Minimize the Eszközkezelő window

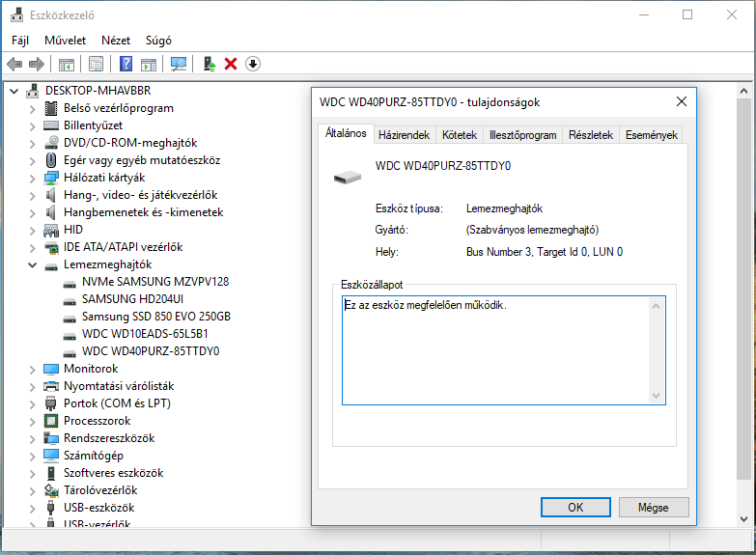(644, 14)
